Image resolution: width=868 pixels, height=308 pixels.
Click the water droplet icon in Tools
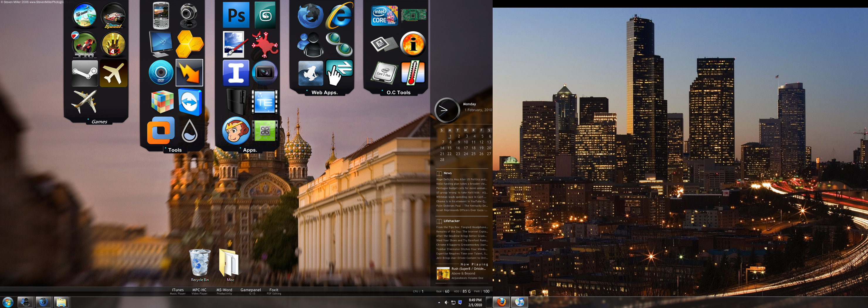pos(190,131)
